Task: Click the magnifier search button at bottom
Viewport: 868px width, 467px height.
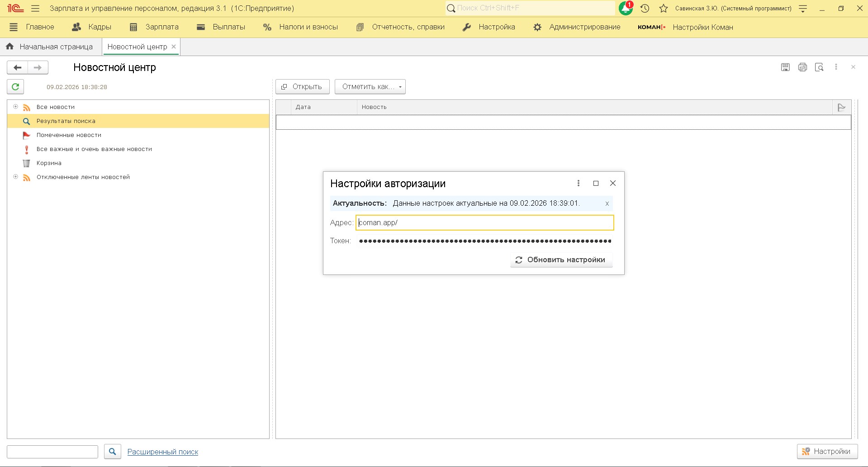Action: click(x=113, y=451)
